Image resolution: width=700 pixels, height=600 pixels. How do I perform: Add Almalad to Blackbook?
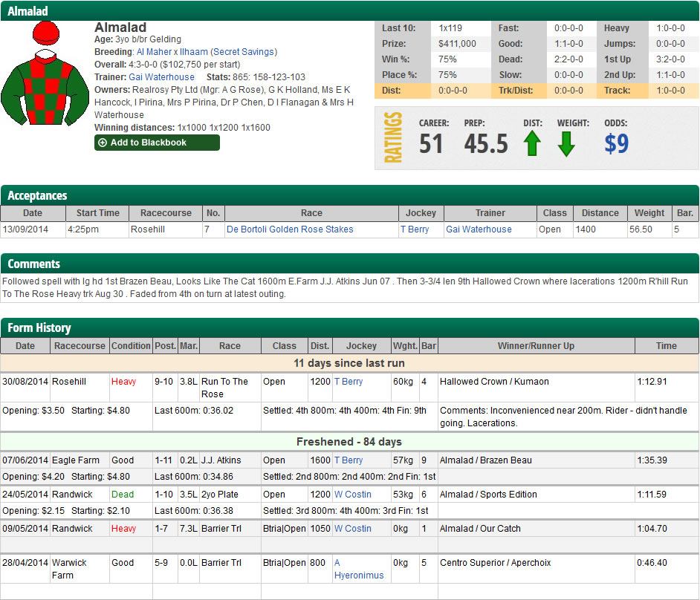(x=157, y=143)
